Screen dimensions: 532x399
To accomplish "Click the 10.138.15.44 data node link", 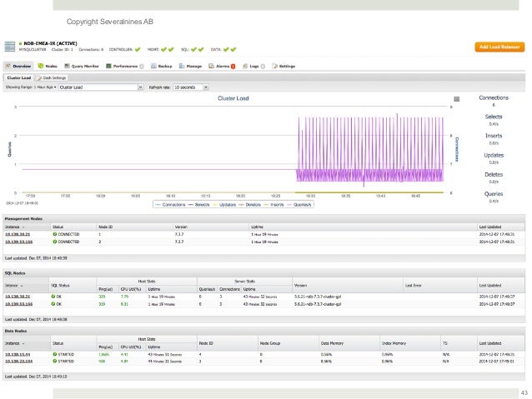I will pyautogui.click(x=18, y=356).
